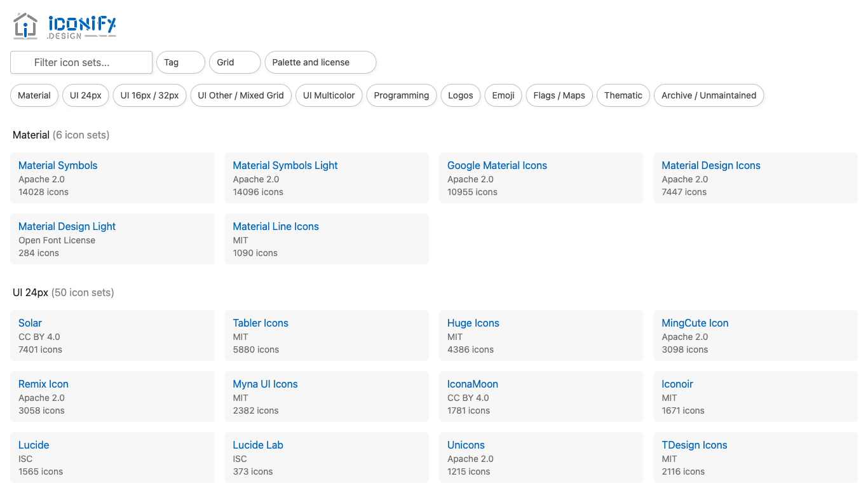Select the Material category filter
This screenshot has height=488, width=868.
[34, 95]
